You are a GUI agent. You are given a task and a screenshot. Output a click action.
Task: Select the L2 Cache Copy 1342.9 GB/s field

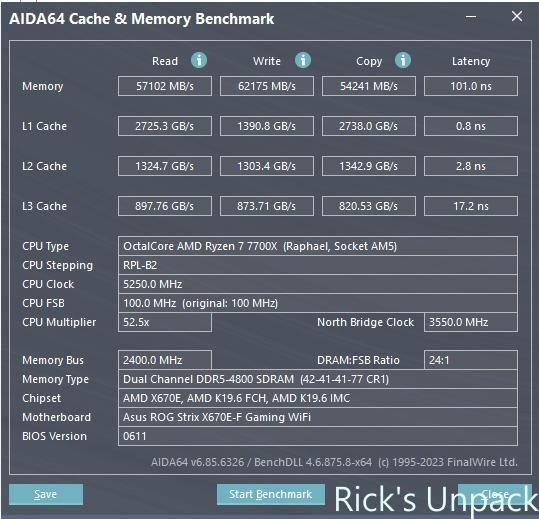click(x=368, y=166)
